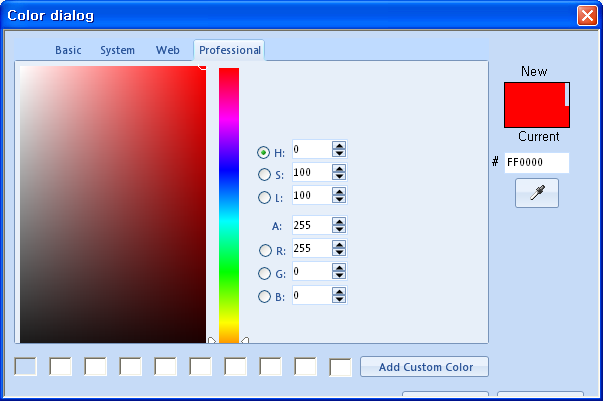Decrease the G value with down arrow
Image resolution: width=603 pixels, height=401 pixels.
click(x=339, y=275)
